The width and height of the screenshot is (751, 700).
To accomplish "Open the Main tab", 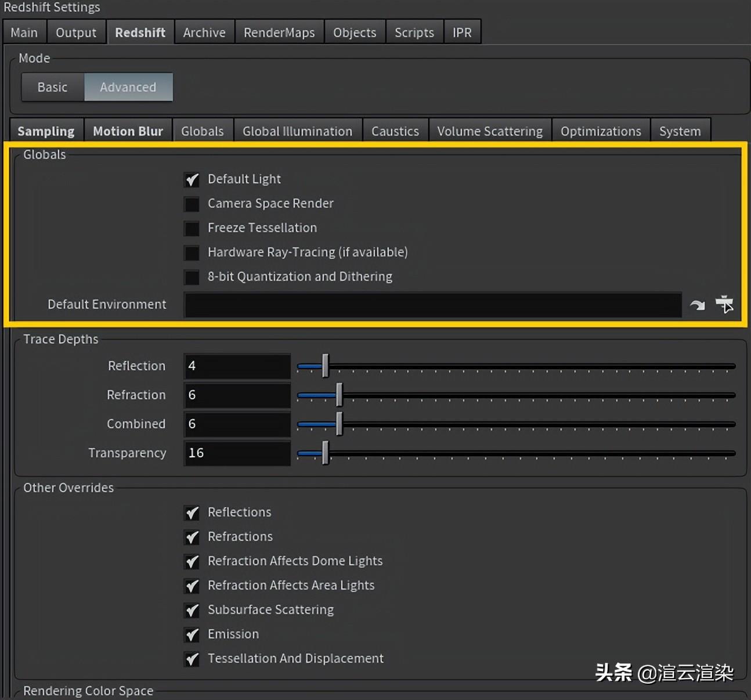I will point(24,33).
